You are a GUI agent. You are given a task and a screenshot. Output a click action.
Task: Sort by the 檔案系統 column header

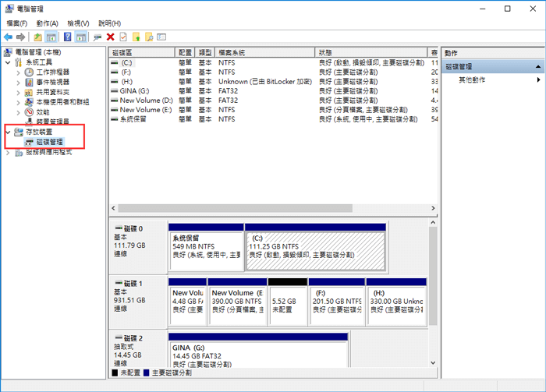pos(265,52)
